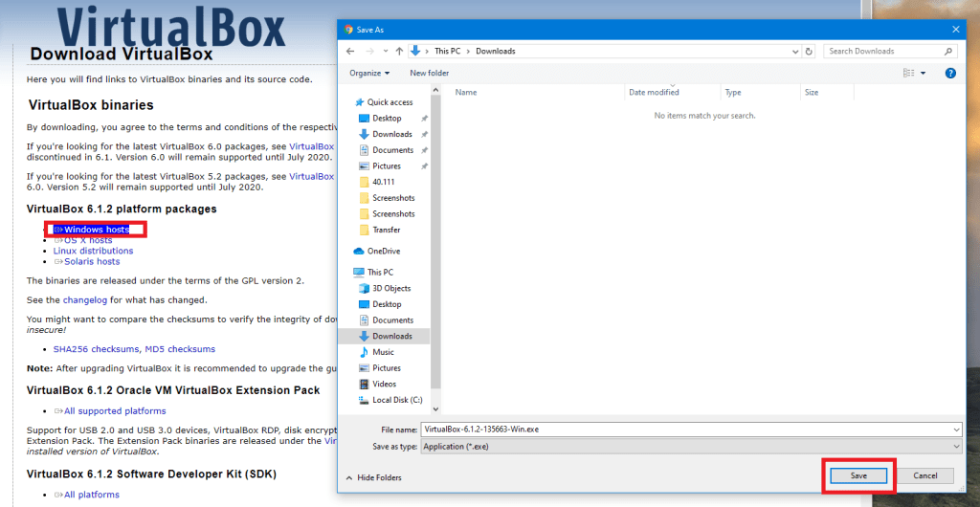
Task: Click the Up one level arrow
Action: [398, 51]
